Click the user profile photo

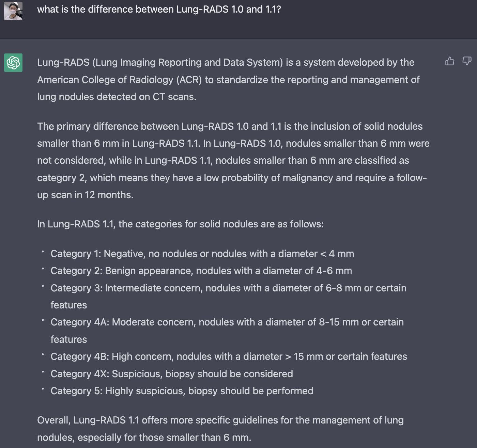13,11
